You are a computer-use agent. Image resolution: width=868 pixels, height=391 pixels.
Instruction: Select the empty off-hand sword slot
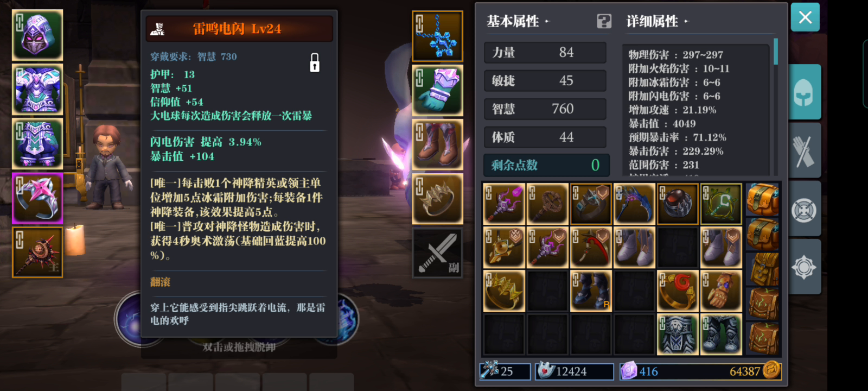[x=437, y=253]
